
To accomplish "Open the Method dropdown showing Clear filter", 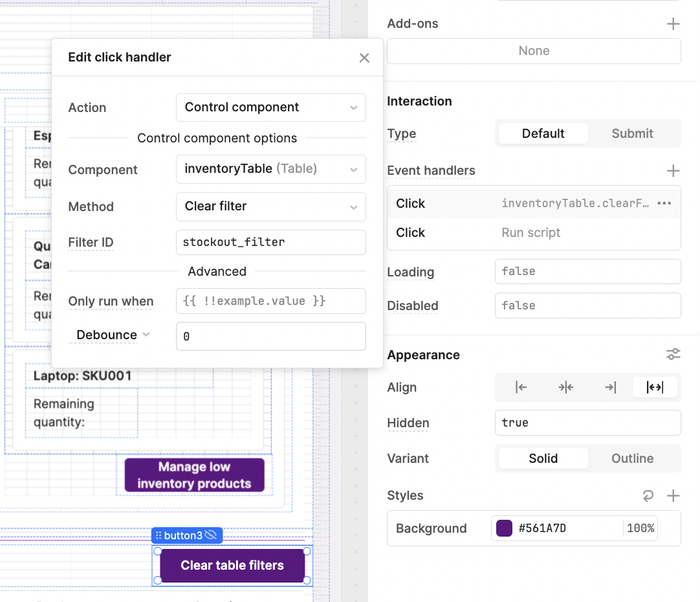I will pos(271,206).
